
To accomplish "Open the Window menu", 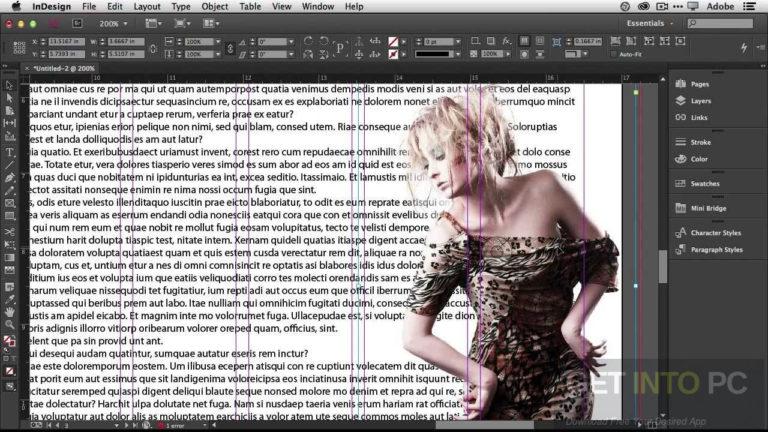I will (317, 6).
